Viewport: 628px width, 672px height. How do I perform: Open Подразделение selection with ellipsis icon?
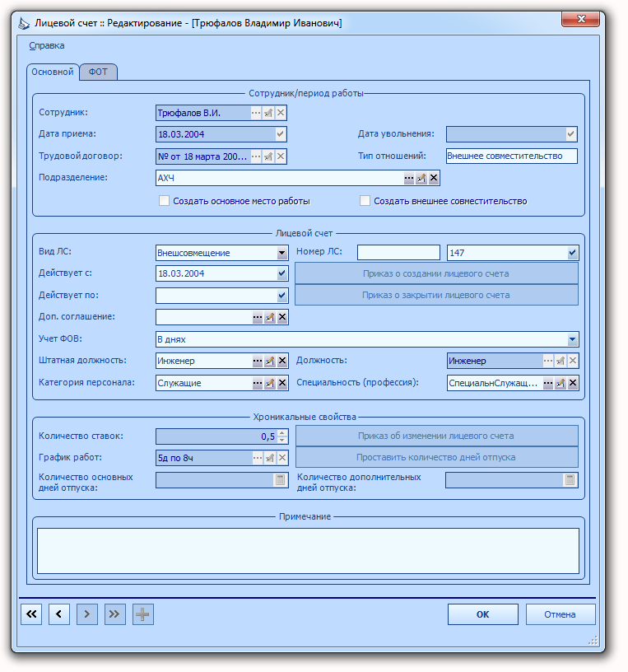[x=409, y=178]
